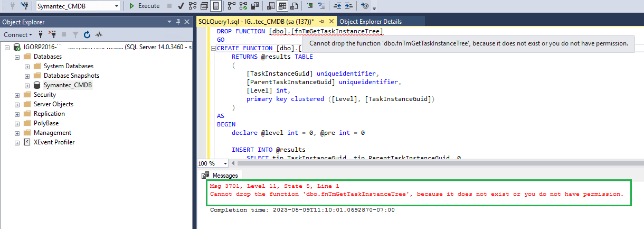The height and width of the screenshot is (229, 644).
Task: Click the Parse query checkmark icon
Action: tap(181, 6)
